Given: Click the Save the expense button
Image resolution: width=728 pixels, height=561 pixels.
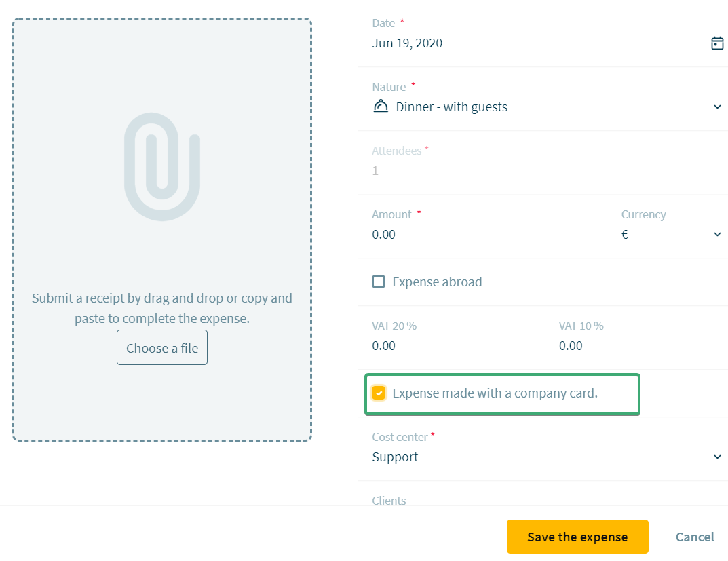Looking at the screenshot, I should click(x=577, y=537).
